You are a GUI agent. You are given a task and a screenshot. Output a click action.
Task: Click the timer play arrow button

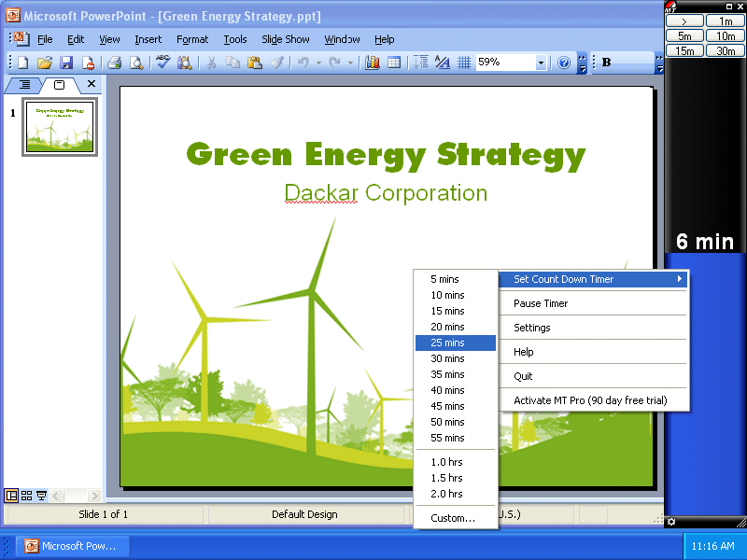684,21
